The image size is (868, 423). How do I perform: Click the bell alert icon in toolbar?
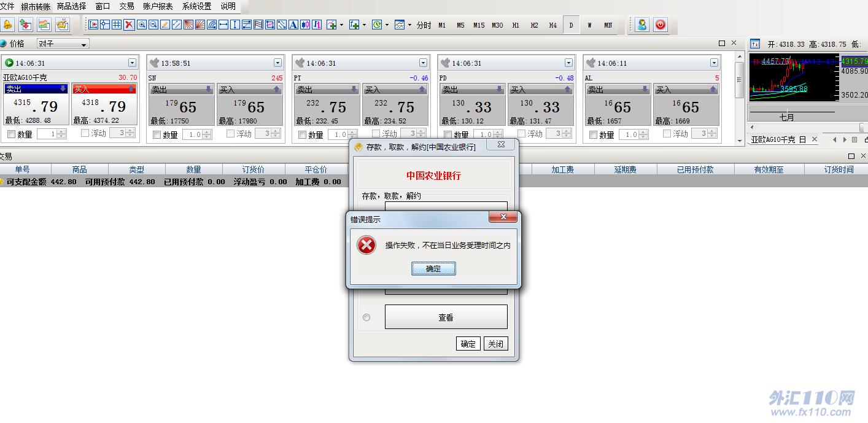tap(7, 25)
